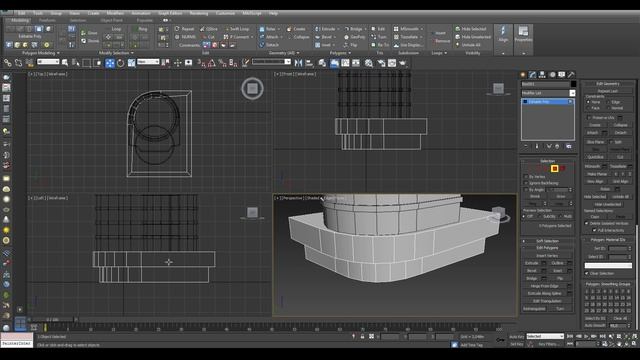
Task: Click the object color swatch
Action: click(573, 84)
